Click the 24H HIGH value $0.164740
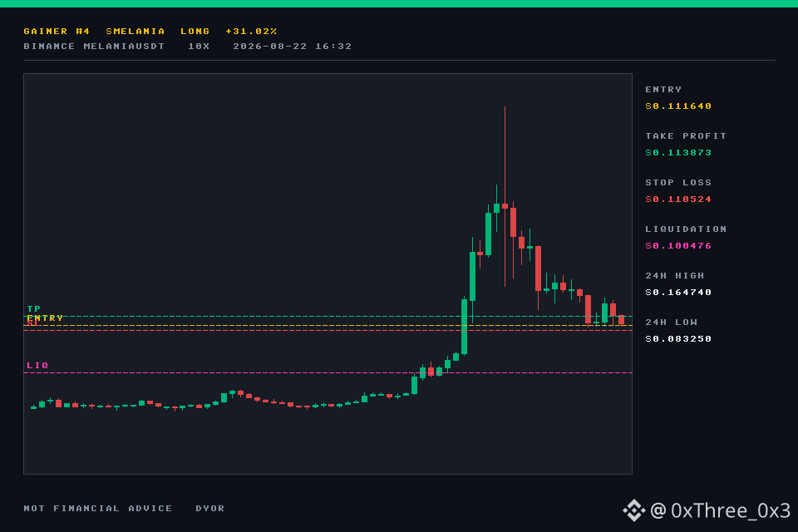This screenshot has height=532, width=798. (x=678, y=293)
